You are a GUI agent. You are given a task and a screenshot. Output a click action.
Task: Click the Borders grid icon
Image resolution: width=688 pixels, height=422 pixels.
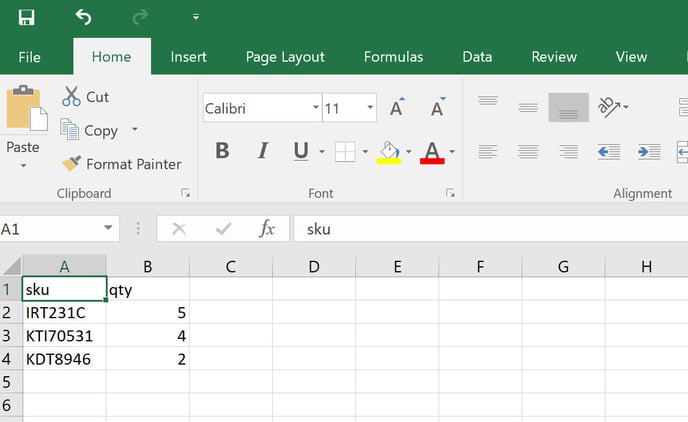(345, 152)
